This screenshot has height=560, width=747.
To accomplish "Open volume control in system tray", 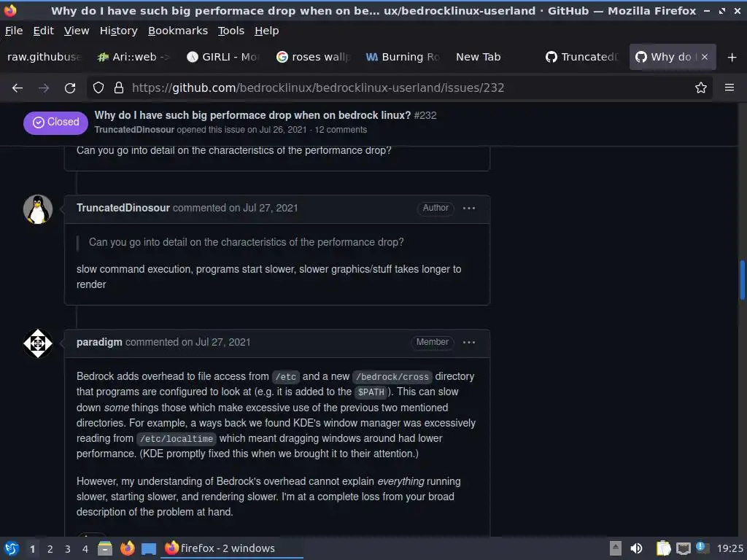I will [x=636, y=548].
